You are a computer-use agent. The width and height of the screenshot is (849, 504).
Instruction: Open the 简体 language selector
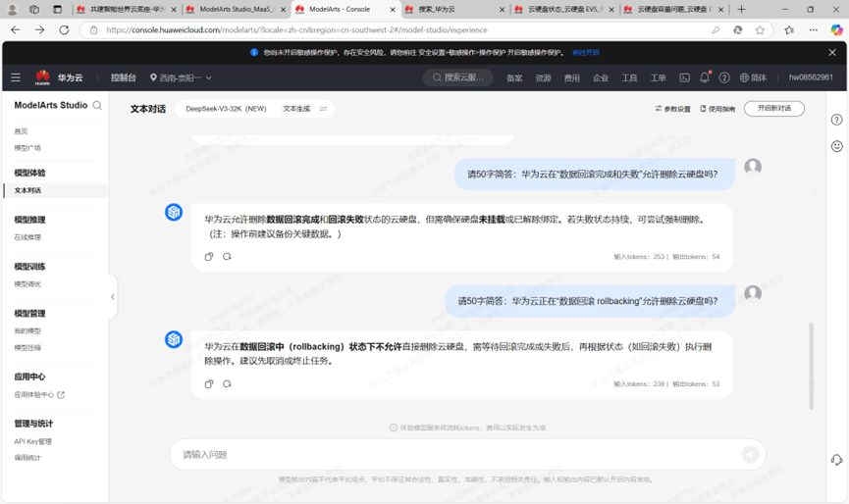(x=753, y=77)
